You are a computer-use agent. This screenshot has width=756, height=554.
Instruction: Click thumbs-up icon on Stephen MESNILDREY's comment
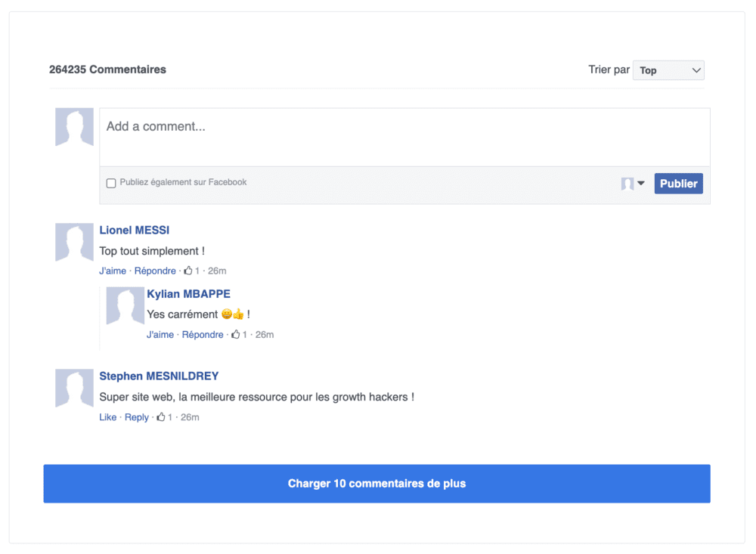[161, 416]
